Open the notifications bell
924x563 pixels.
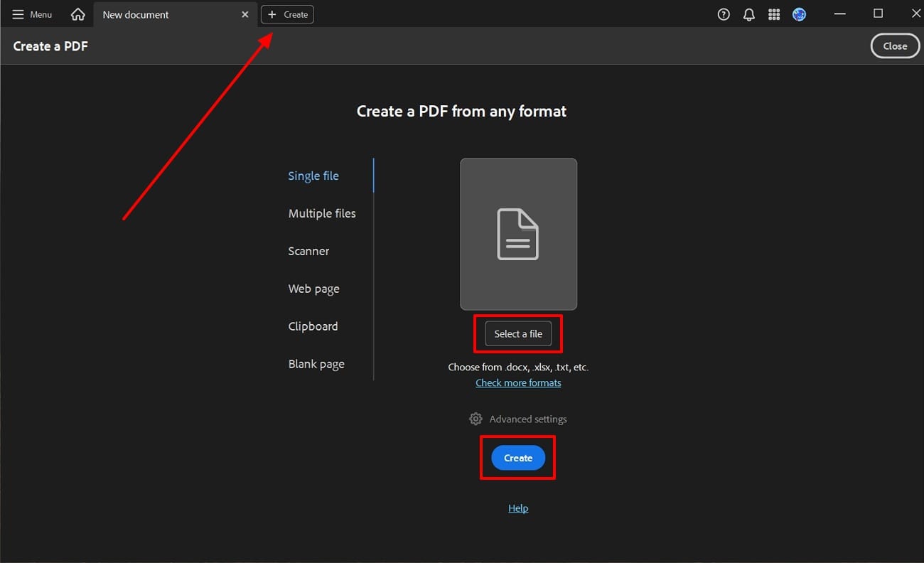pos(748,14)
